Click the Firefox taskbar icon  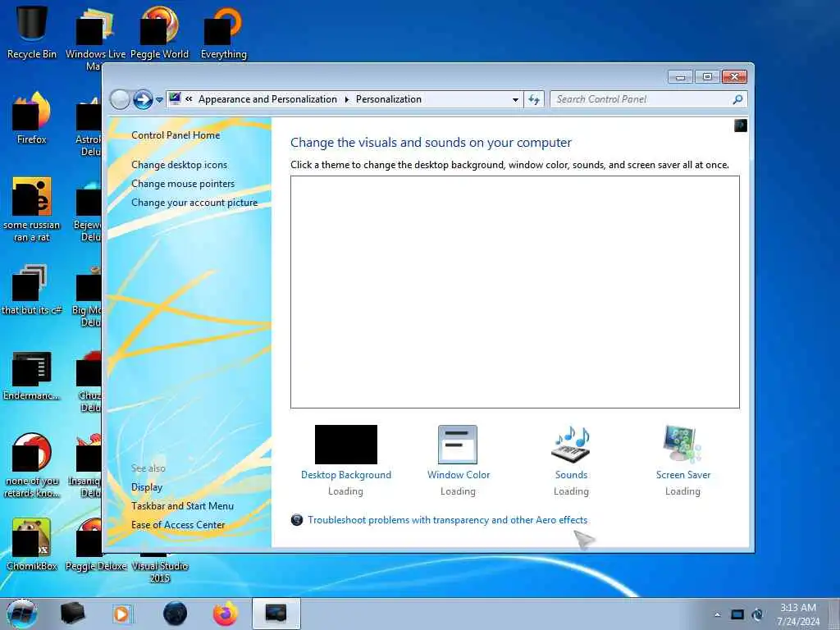[x=226, y=614]
